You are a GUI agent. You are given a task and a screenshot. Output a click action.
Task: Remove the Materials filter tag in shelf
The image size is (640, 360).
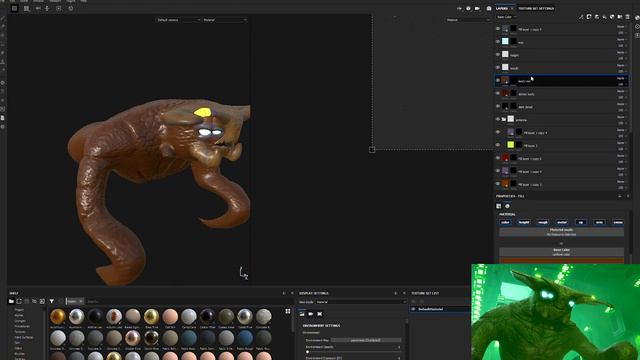tap(81, 301)
